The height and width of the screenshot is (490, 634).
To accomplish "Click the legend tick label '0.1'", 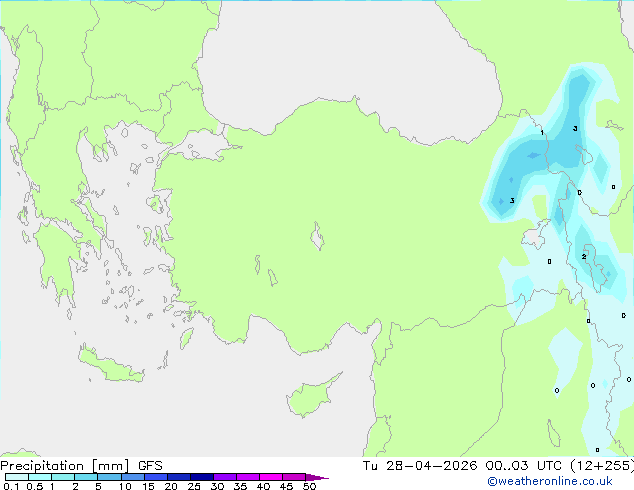I will [11, 486].
